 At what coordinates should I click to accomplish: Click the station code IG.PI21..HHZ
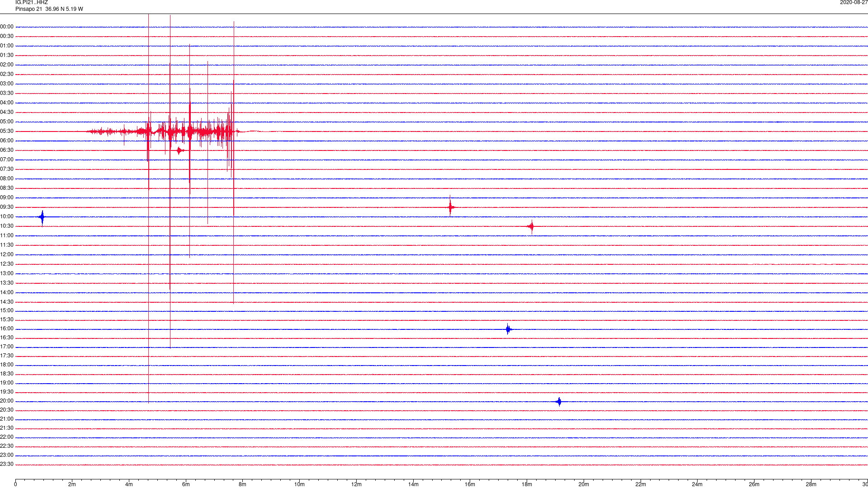pos(32,3)
